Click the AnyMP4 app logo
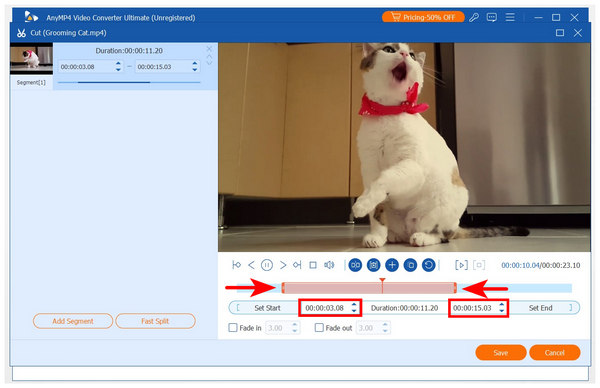 tap(30, 17)
